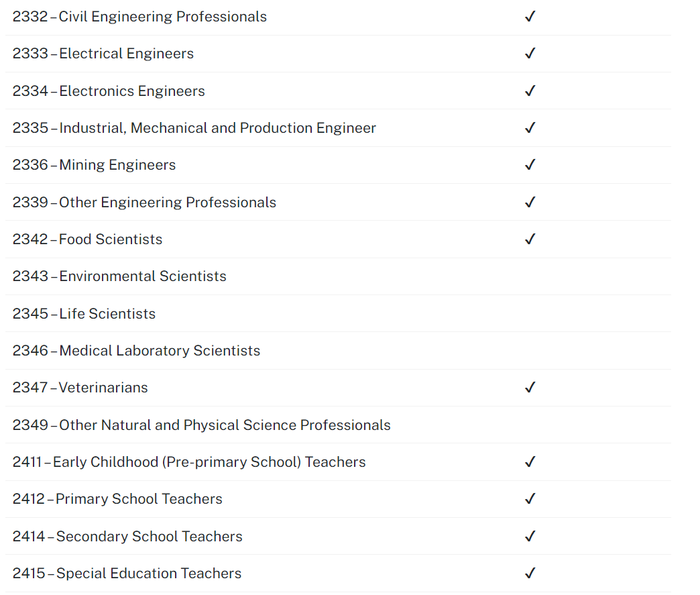This screenshot has height=595, width=700.
Task: Click the checkmark for Primary School Teachers
Action: (x=530, y=499)
